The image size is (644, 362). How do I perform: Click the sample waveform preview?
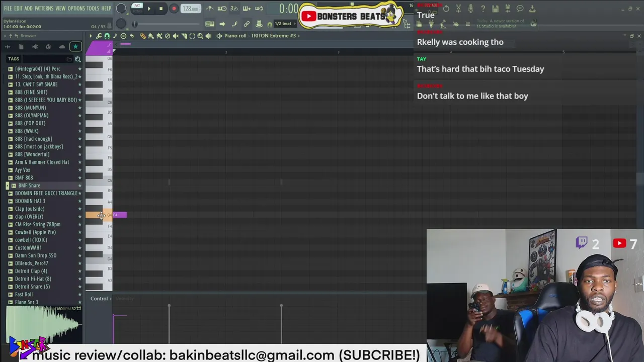(x=43, y=324)
